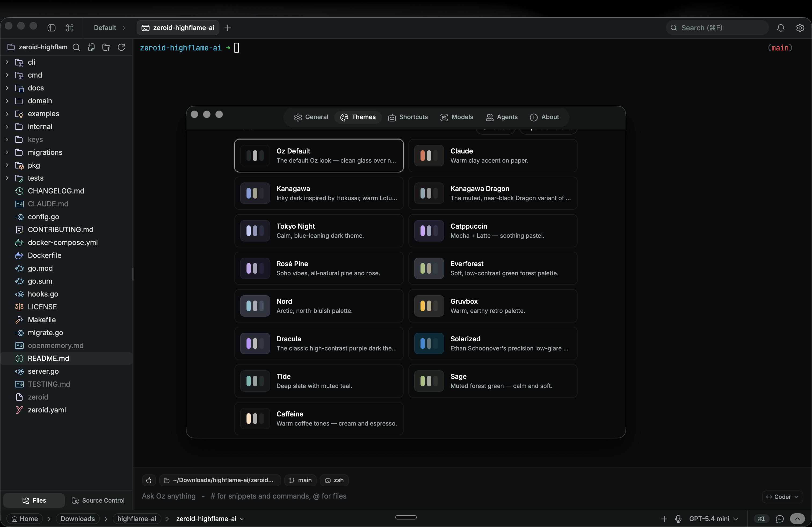Switch to Themes settings tab
This screenshot has height=527, width=812.
click(358, 117)
